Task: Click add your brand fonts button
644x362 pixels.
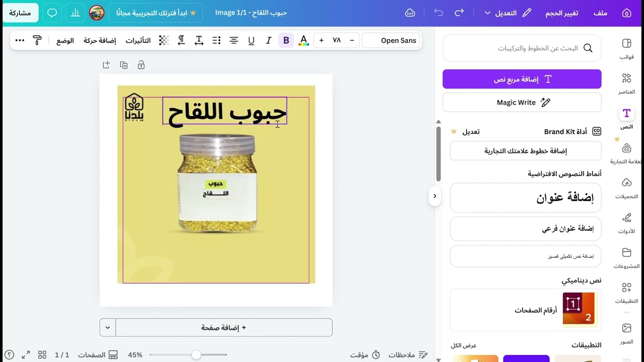Action: point(526,151)
